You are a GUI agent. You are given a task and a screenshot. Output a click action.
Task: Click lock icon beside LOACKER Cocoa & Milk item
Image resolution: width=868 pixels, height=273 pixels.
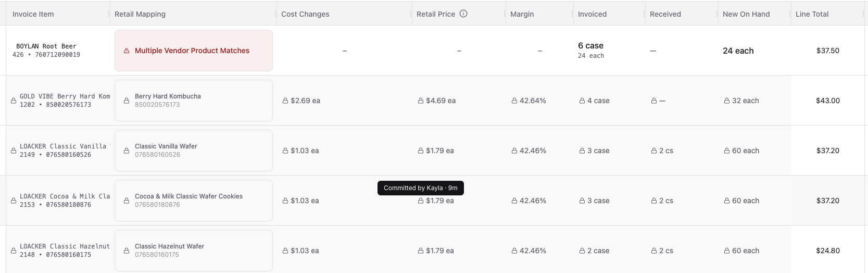[14, 201]
